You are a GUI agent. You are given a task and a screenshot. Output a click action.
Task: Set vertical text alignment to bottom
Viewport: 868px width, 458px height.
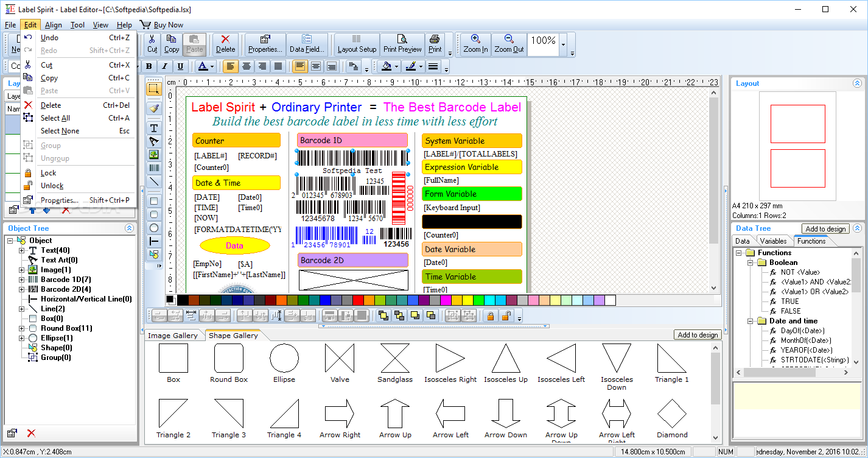(332, 66)
